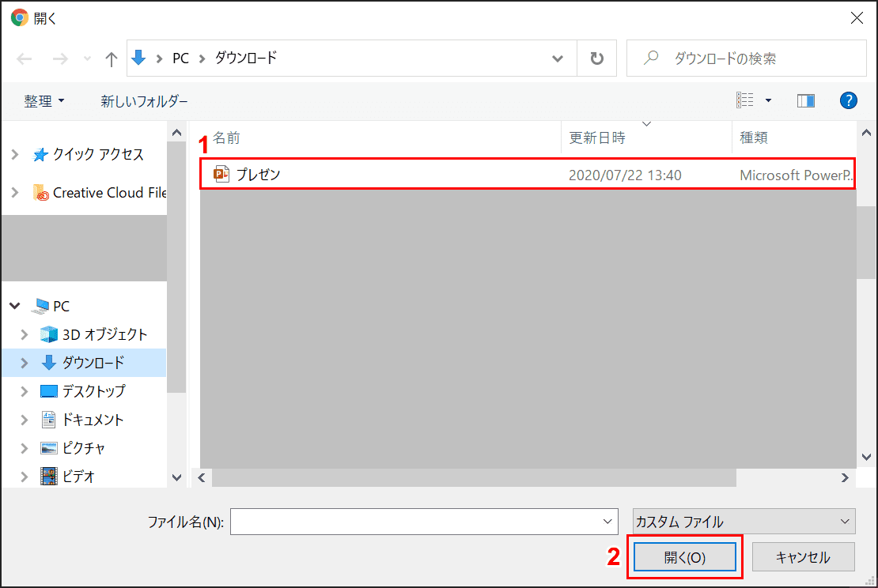Click the キャンセル button
This screenshot has width=878, height=588.
tap(803, 557)
